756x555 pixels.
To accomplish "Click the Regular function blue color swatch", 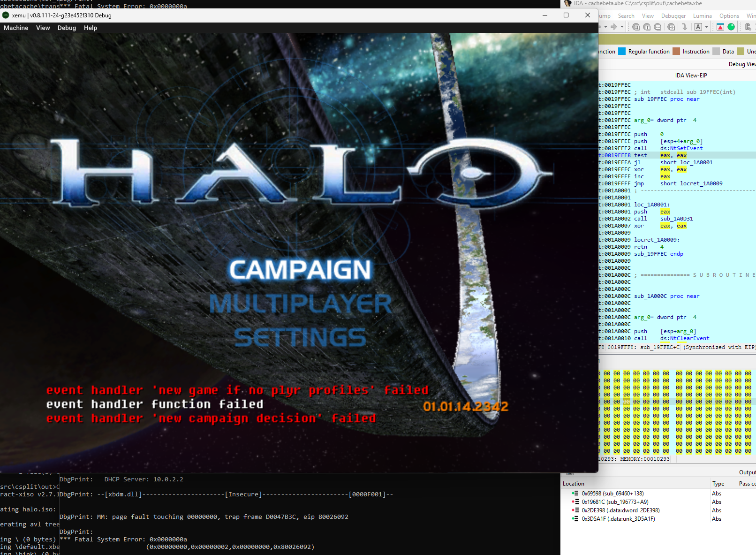I will (x=622, y=52).
